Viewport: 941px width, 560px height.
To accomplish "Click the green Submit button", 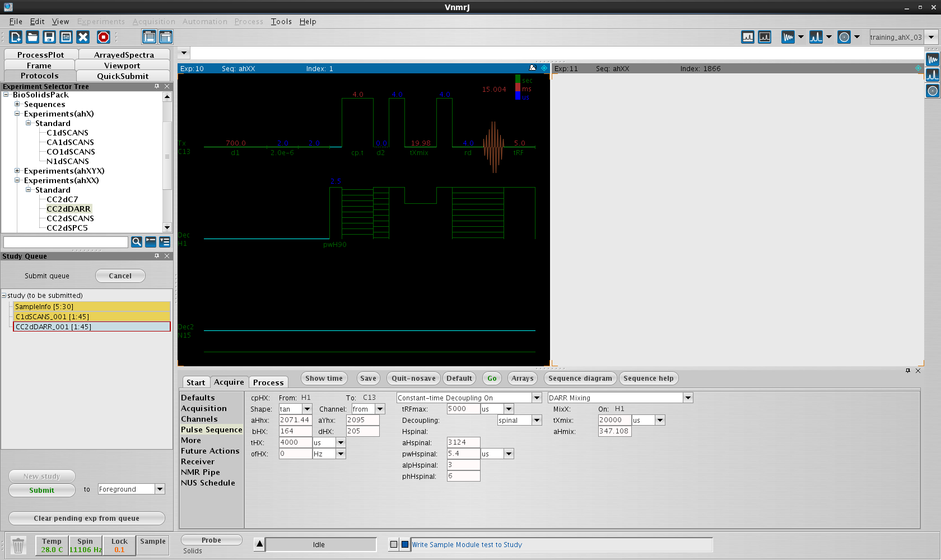I will coord(42,490).
